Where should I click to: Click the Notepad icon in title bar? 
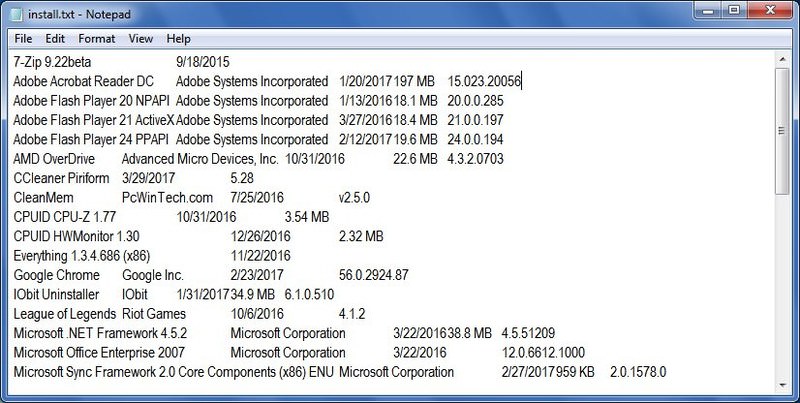coord(16,14)
